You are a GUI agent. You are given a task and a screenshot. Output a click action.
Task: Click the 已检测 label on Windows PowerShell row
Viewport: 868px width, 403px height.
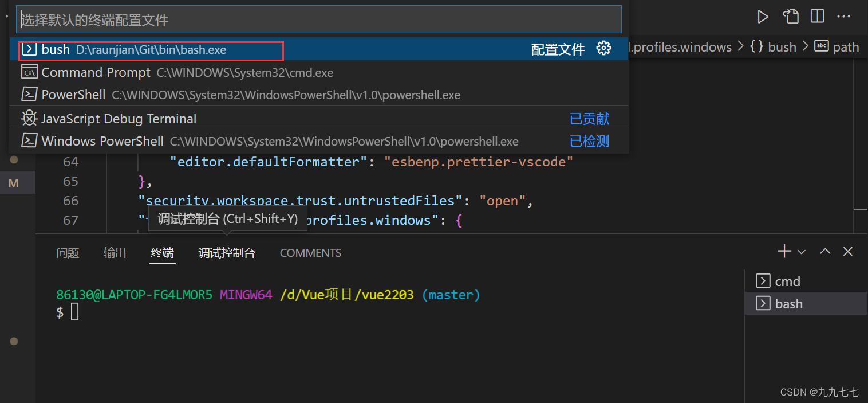point(589,141)
